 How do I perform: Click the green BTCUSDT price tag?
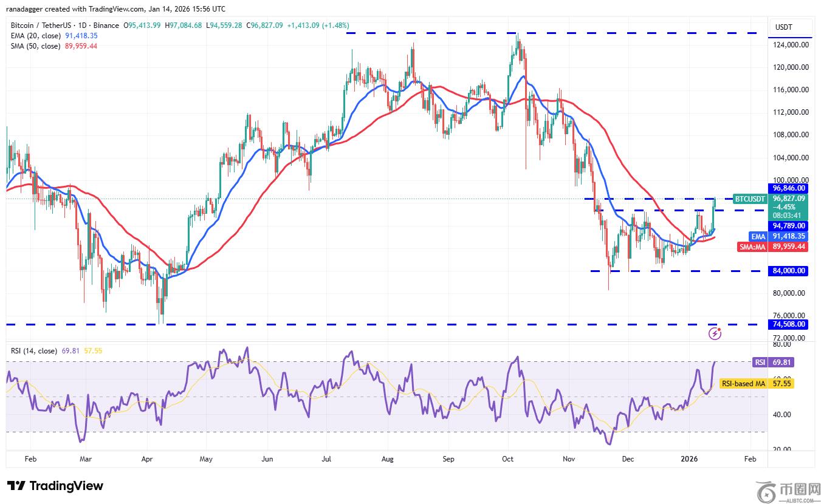coord(750,199)
